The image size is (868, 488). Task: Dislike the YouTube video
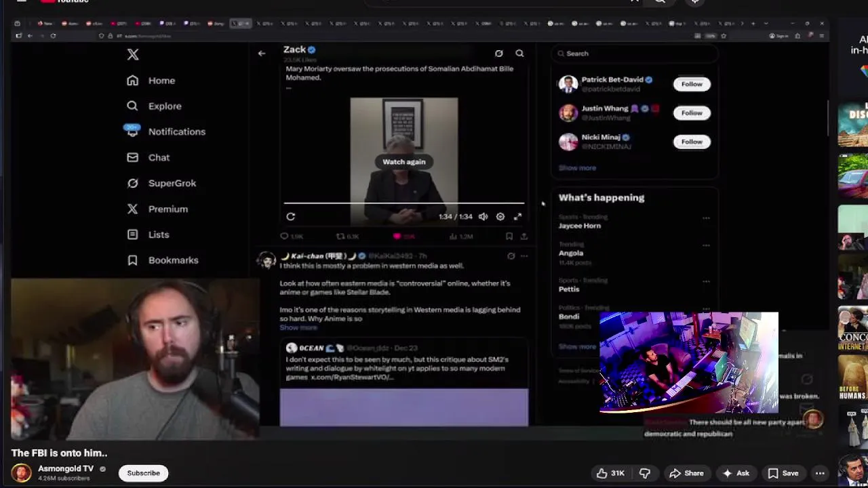pos(645,473)
